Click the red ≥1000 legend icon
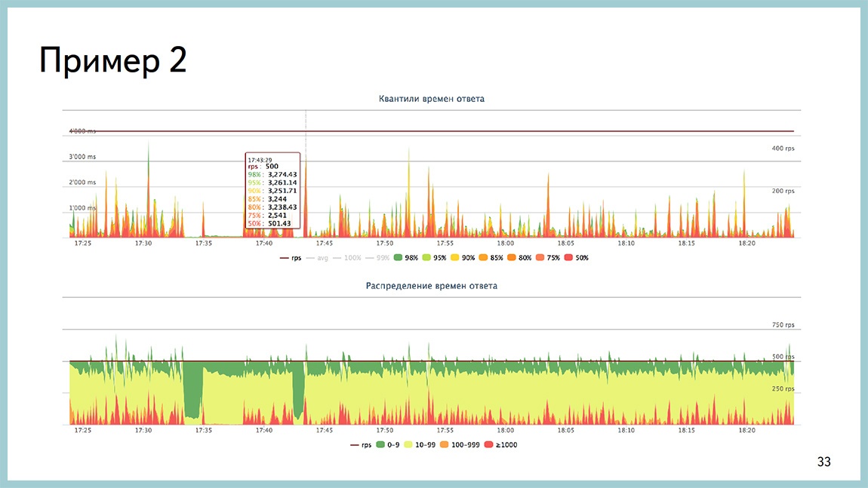 coord(488,445)
